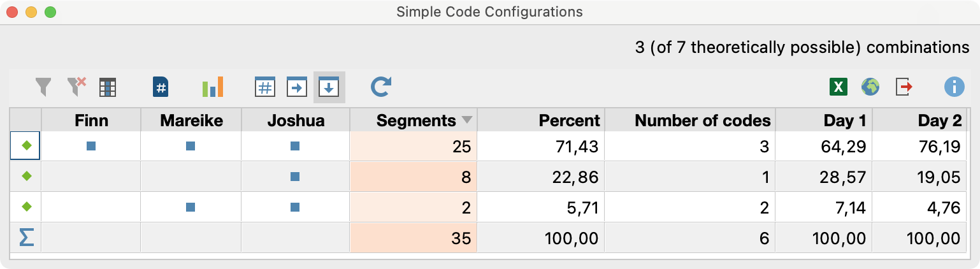Select the Finn column header
This screenshot has height=269, width=980.
[91, 120]
